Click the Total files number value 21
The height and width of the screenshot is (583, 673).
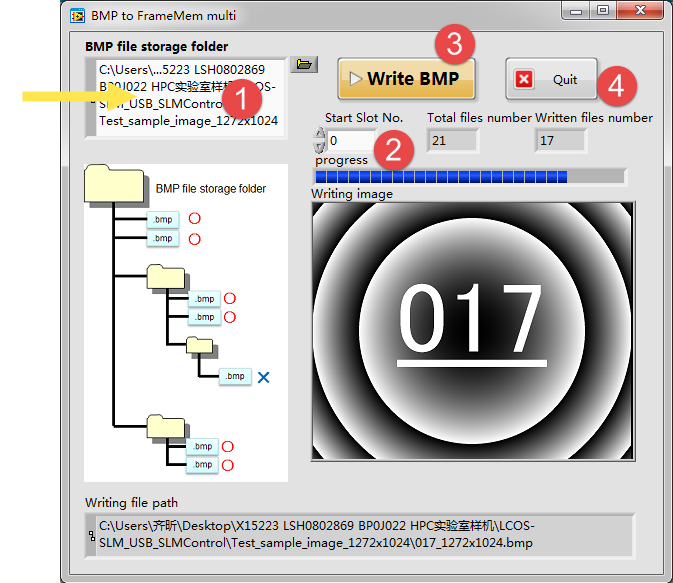[452, 140]
